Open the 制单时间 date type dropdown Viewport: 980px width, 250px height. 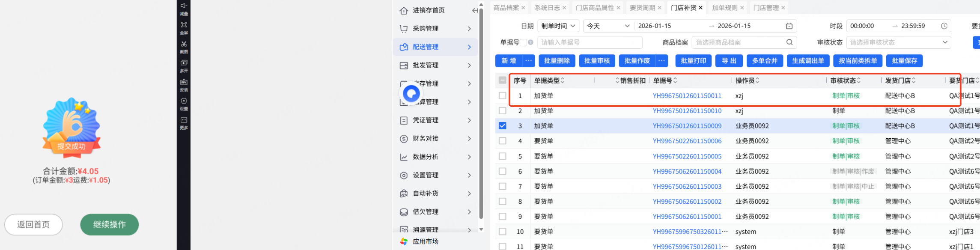point(559,26)
